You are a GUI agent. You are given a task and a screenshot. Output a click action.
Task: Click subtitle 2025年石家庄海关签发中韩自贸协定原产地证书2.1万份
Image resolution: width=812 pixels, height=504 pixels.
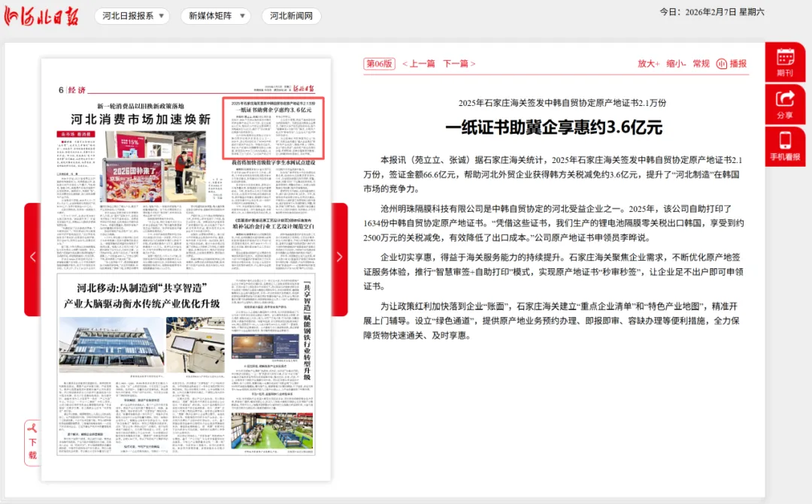(x=562, y=103)
